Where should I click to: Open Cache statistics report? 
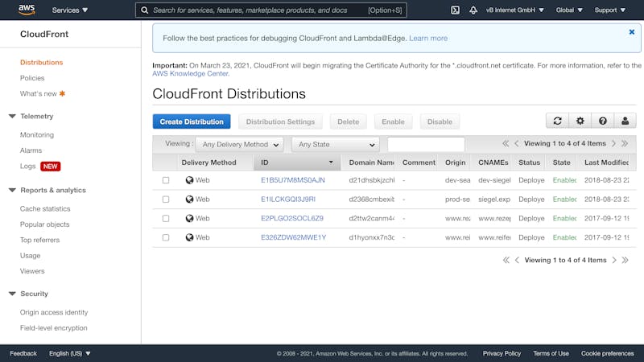[45, 209]
